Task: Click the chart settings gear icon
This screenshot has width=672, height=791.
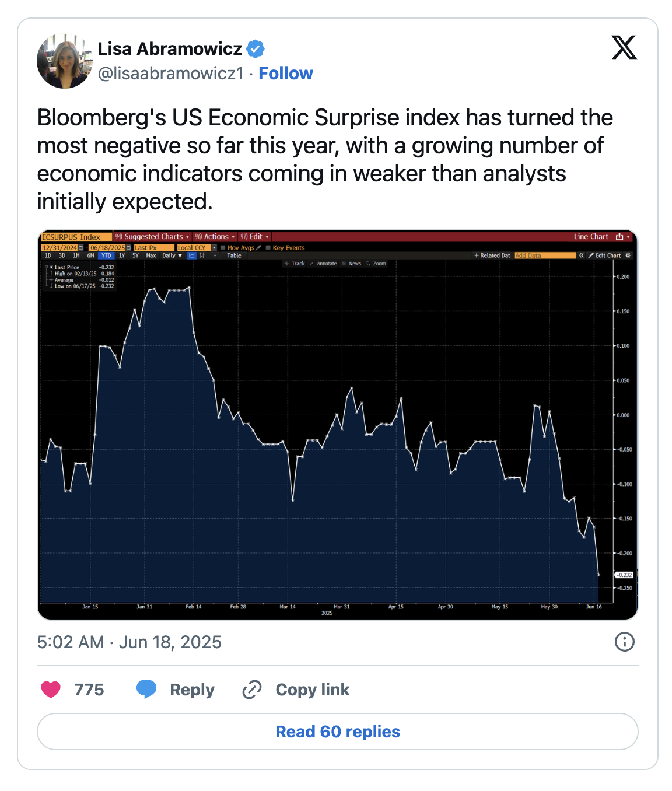Action: (628, 256)
